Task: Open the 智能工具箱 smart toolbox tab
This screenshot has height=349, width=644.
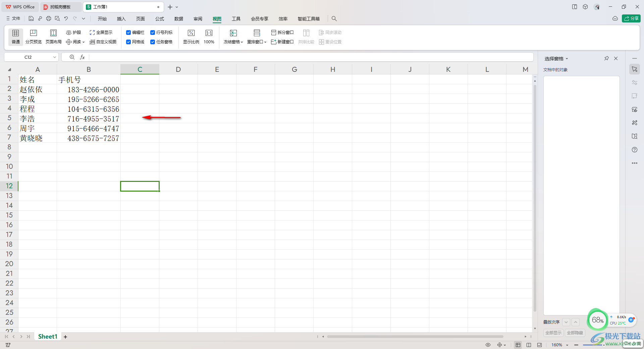Action: [309, 19]
